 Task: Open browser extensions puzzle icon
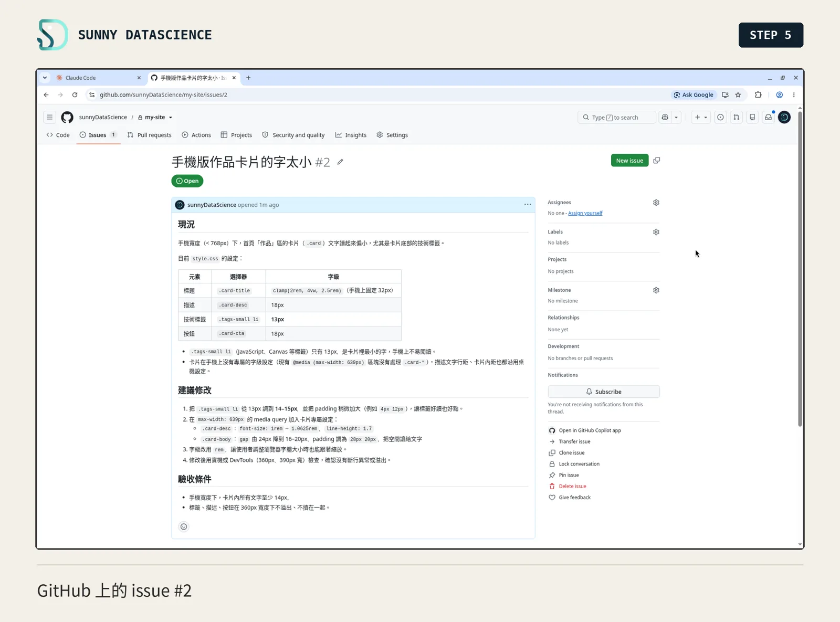(x=758, y=95)
